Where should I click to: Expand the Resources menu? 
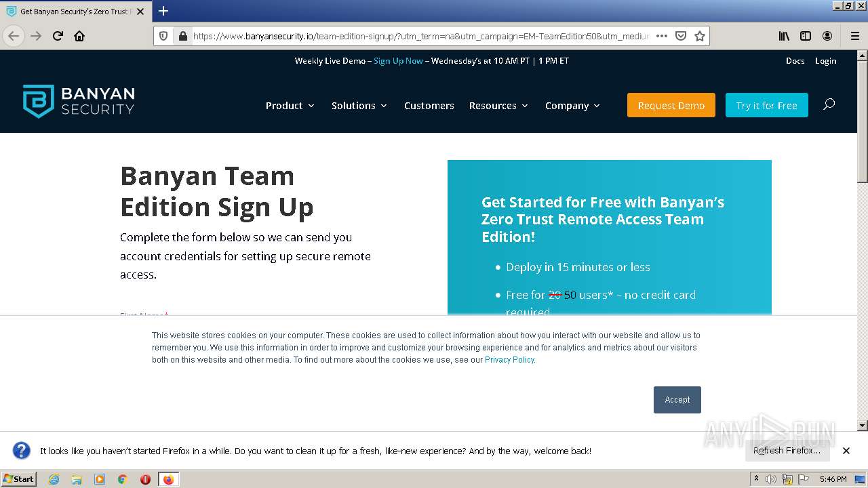498,106
